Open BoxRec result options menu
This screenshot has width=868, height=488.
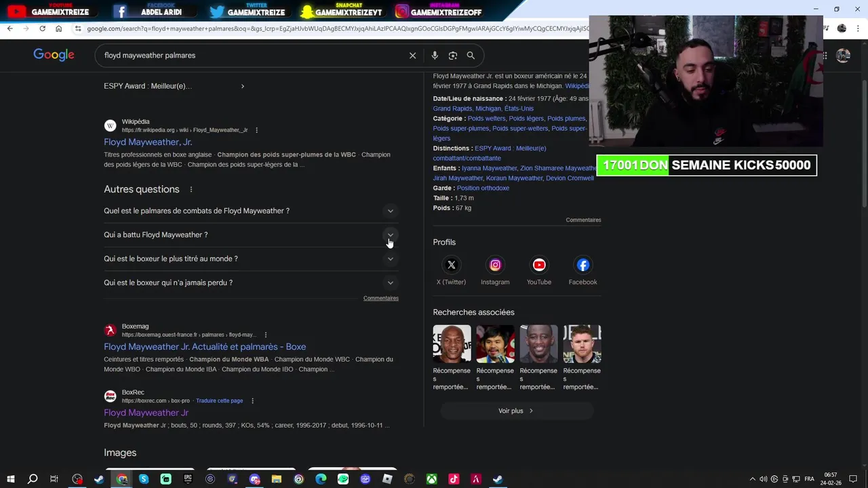(x=252, y=401)
